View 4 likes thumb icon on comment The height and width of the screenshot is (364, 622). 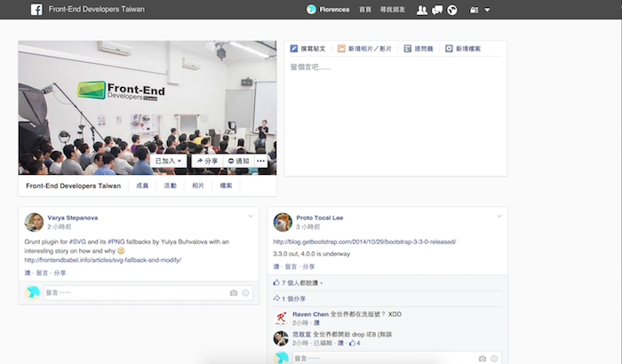coord(352,343)
